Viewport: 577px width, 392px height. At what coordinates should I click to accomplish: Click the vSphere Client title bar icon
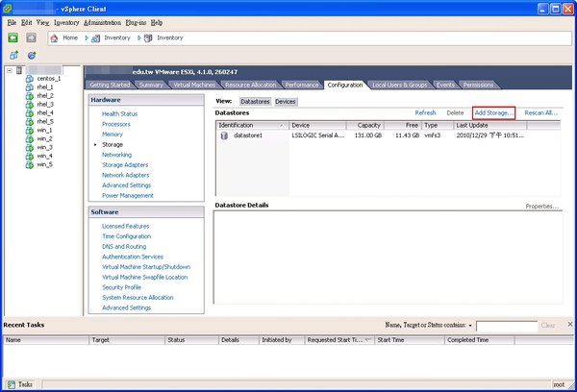(8, 8)
